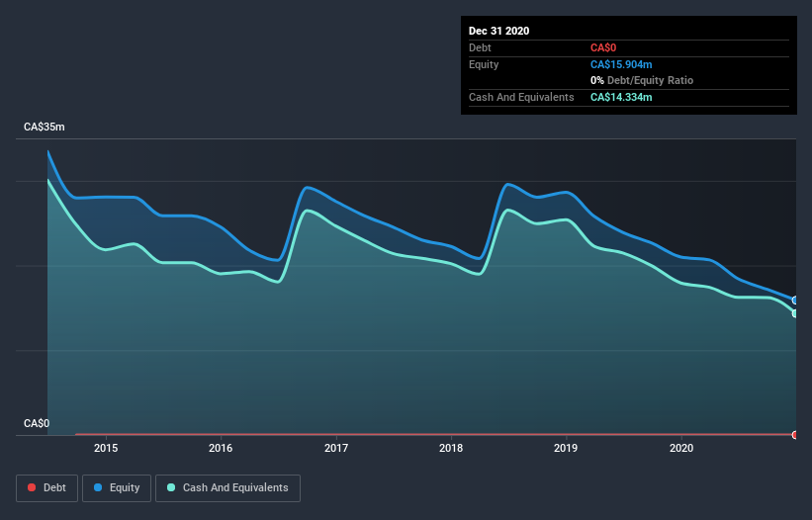Select the 2018 x-axis label
The width and height of the screenshot is (812, 520).
point(451,448)
